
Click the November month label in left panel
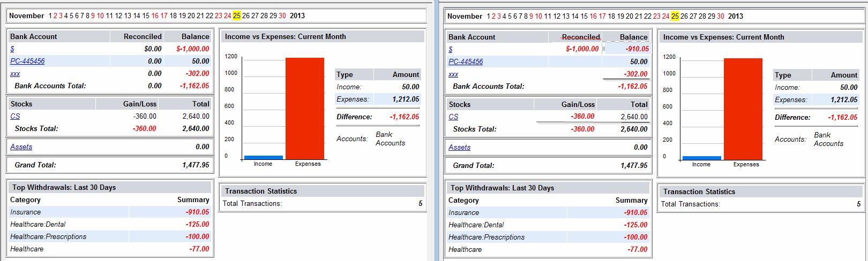coord(27,16)
